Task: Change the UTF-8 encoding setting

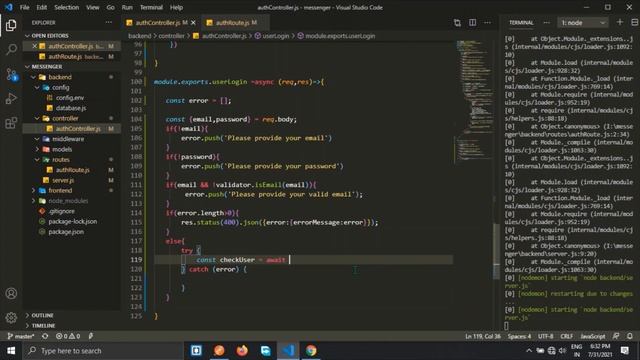Action: click(546, 336)
